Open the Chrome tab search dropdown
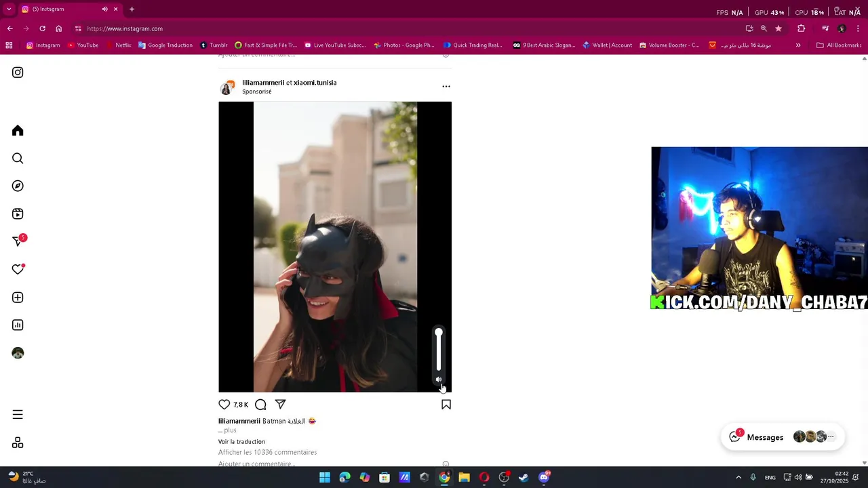This screenshot has height=488, width=868. 9,9
